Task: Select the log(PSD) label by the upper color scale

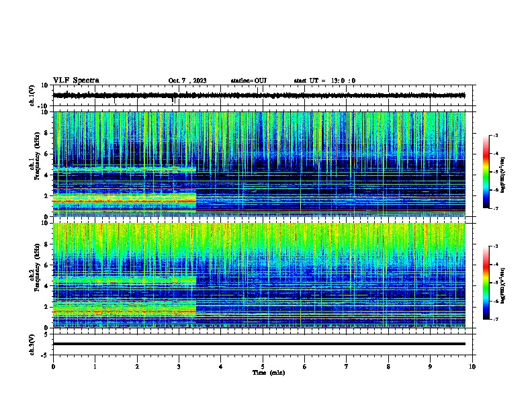Action: pos(502,175)
